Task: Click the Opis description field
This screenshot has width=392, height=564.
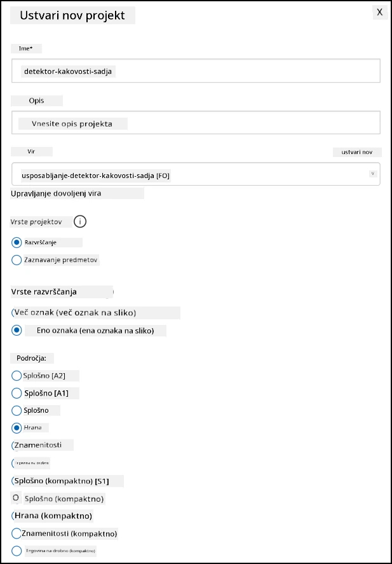Action: coord(196,123)
